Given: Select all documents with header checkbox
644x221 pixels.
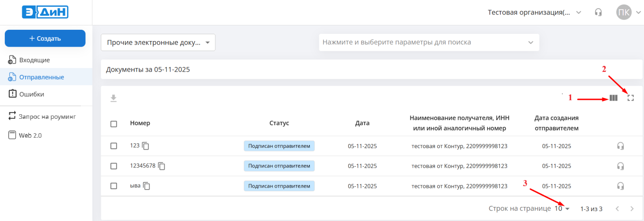Looking at the screenshot, I should point(114,124).
